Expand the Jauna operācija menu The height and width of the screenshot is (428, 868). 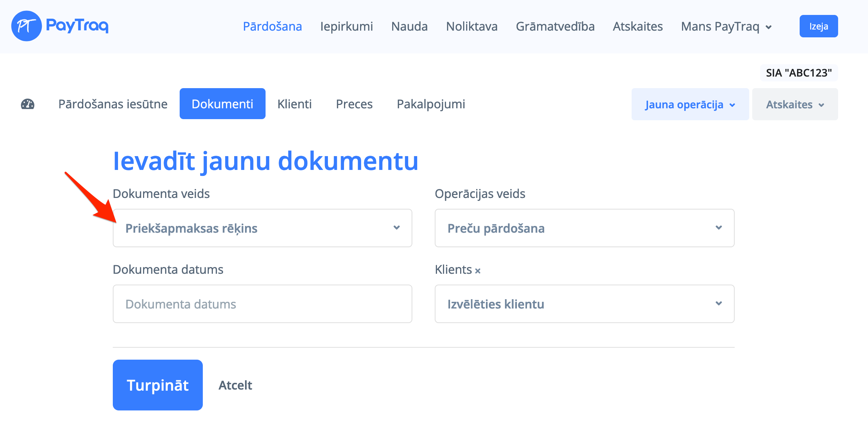pos(690,105)
